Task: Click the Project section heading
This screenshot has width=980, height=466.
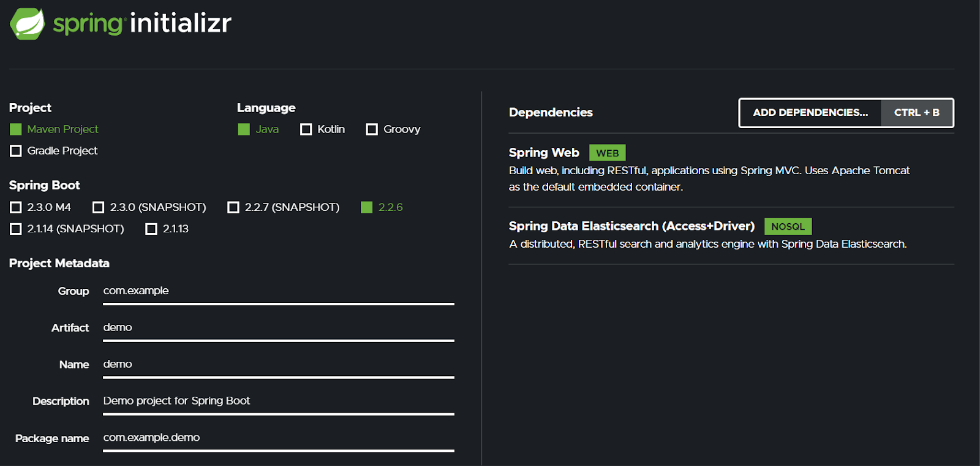Action: [x=31, y=108]
